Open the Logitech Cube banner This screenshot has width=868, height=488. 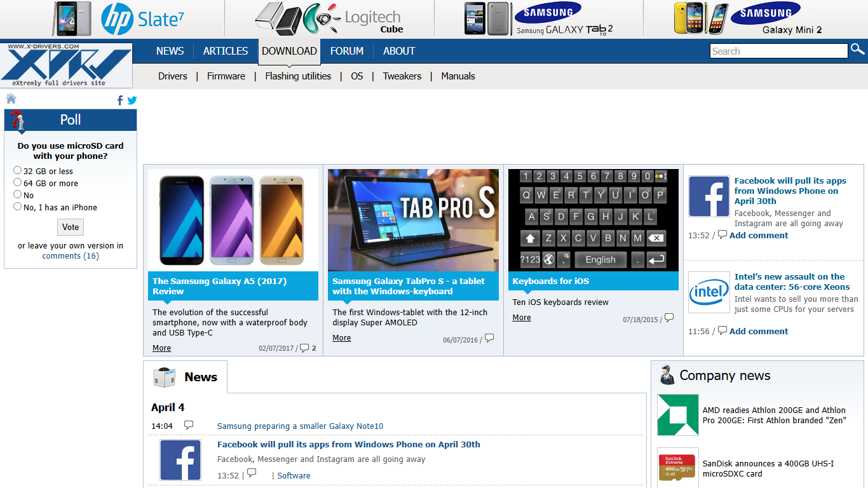(330, 18)
